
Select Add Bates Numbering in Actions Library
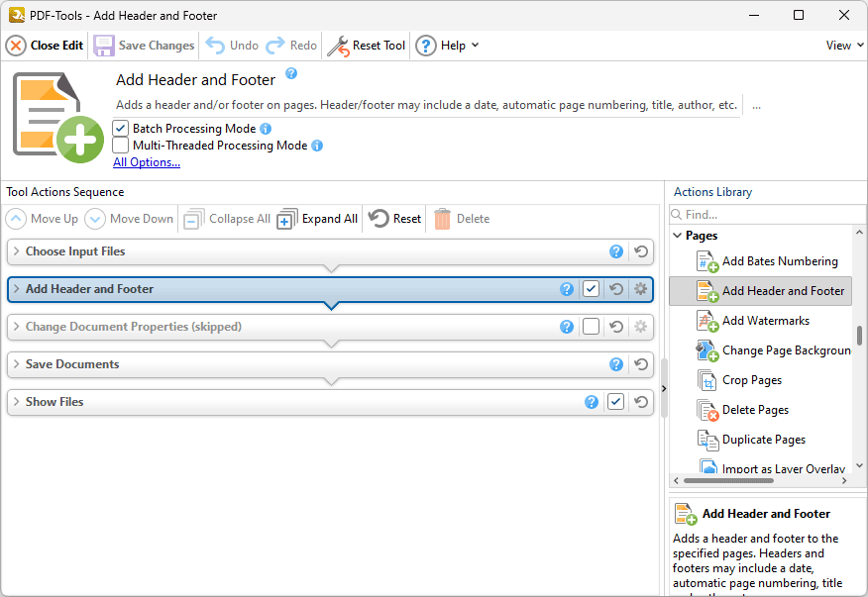[x=767, y=261]
